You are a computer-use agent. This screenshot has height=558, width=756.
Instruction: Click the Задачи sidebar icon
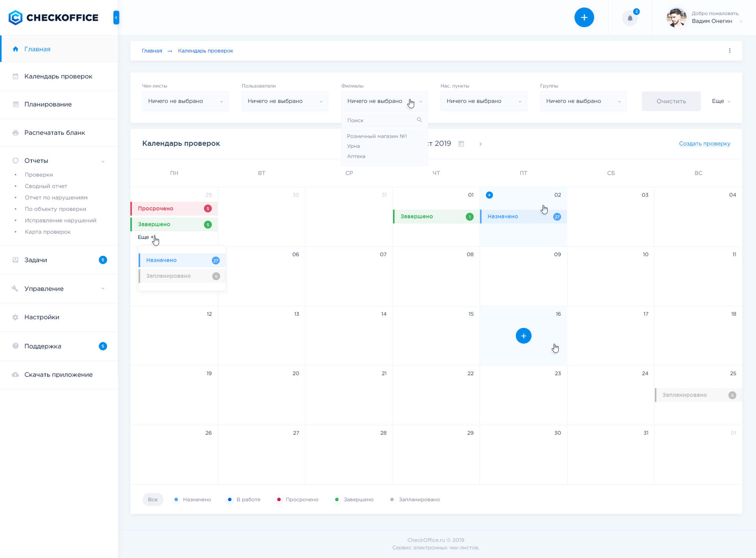pos(15,260)
